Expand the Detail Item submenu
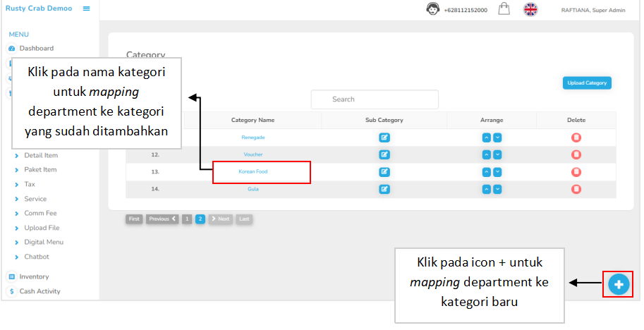 41,155
